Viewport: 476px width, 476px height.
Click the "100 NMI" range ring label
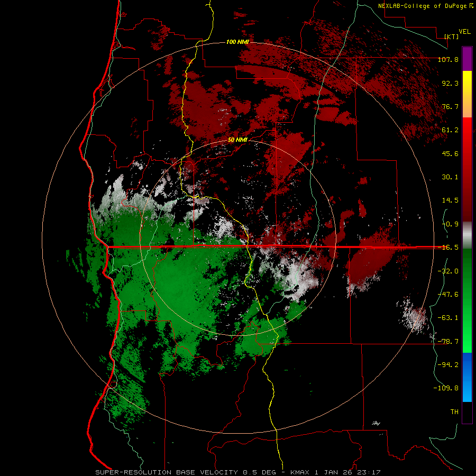(x=237, y=42)
